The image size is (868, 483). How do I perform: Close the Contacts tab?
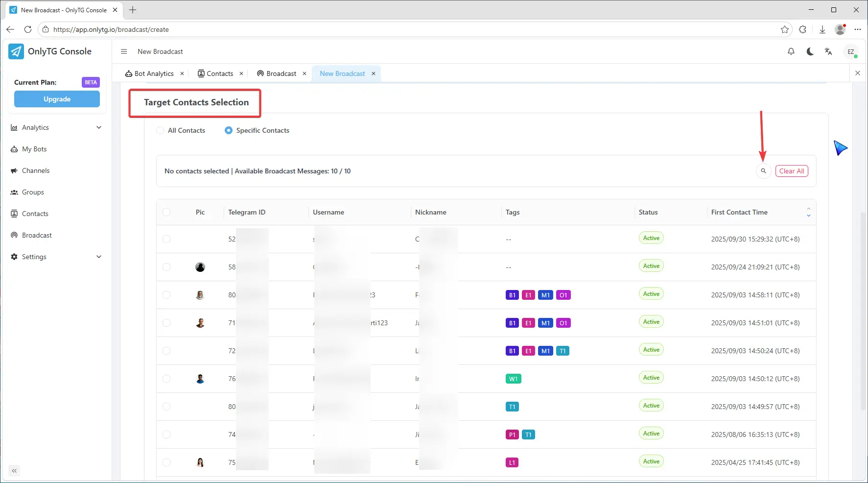(241, 73)
